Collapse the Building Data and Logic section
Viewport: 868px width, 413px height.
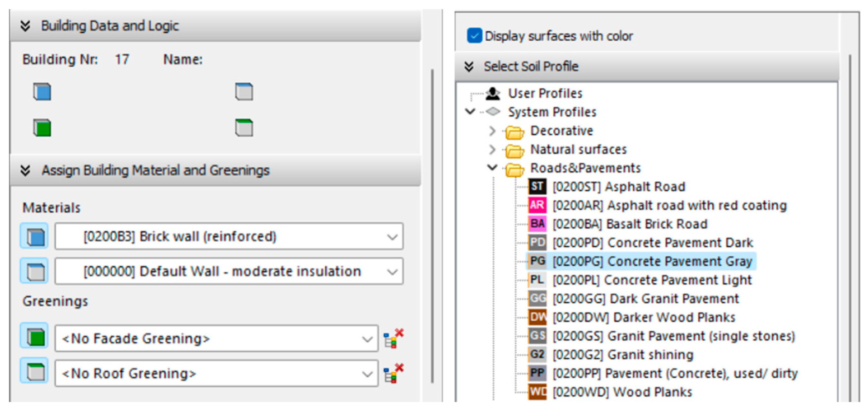click(x=25, y=26)
